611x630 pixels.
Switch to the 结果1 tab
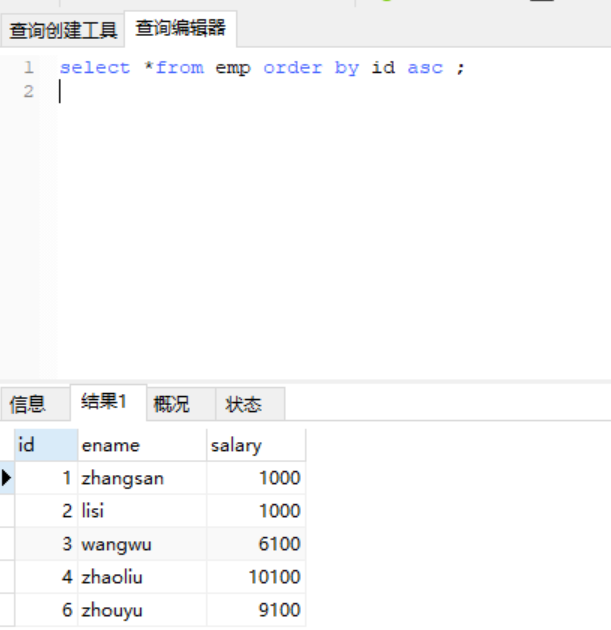click(x=108, y=402)
